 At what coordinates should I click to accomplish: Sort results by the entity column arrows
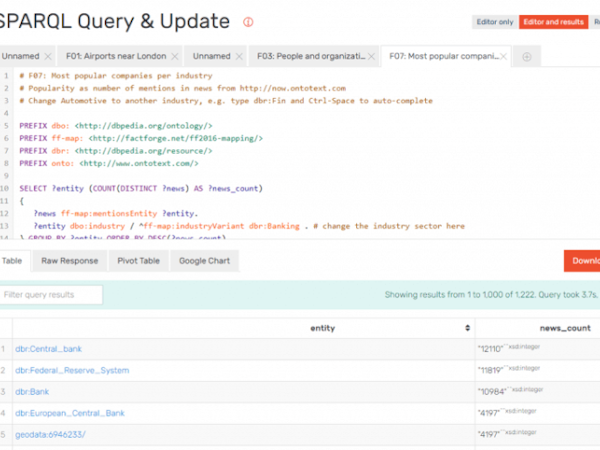click(x=467, y=328)
